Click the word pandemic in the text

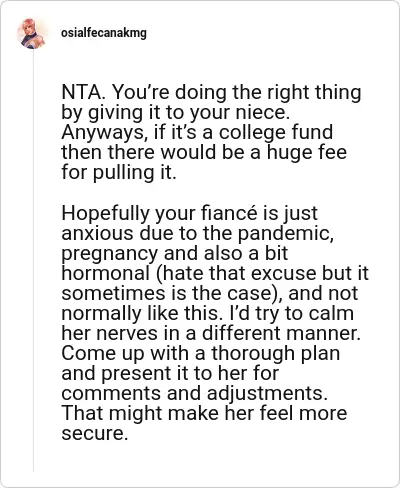point(285,234)
